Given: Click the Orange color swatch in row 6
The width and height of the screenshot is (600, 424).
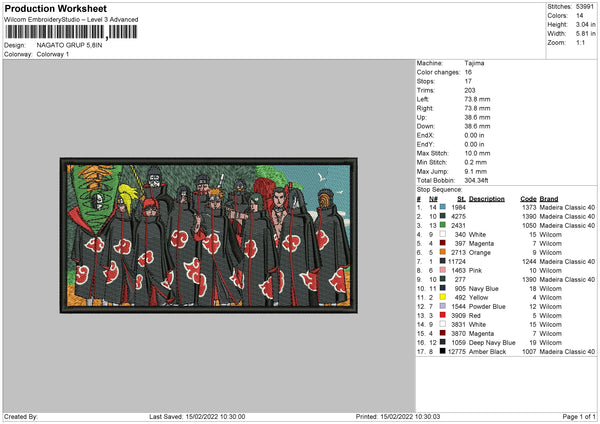Looking at the screenshot, I should (443, 252).
